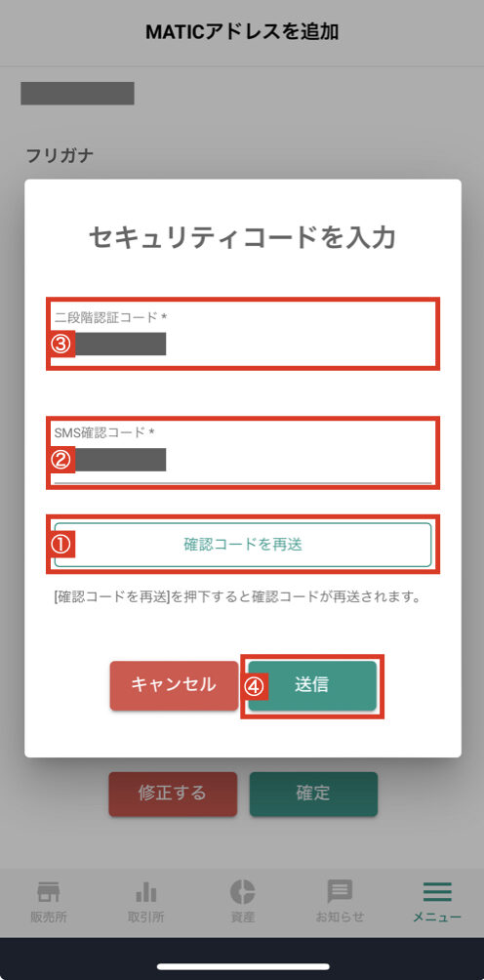484x980 pixels.
Task: Click the セキュリティコードを入力 dialog heading
Action: click(242, 238)
